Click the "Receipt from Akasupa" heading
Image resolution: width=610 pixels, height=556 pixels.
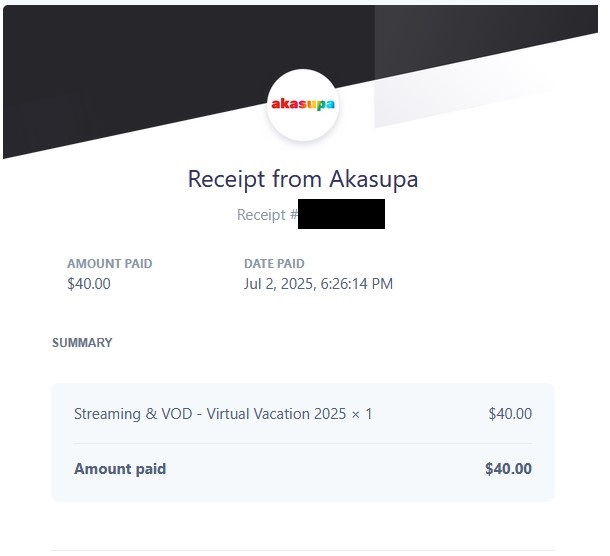303,180
